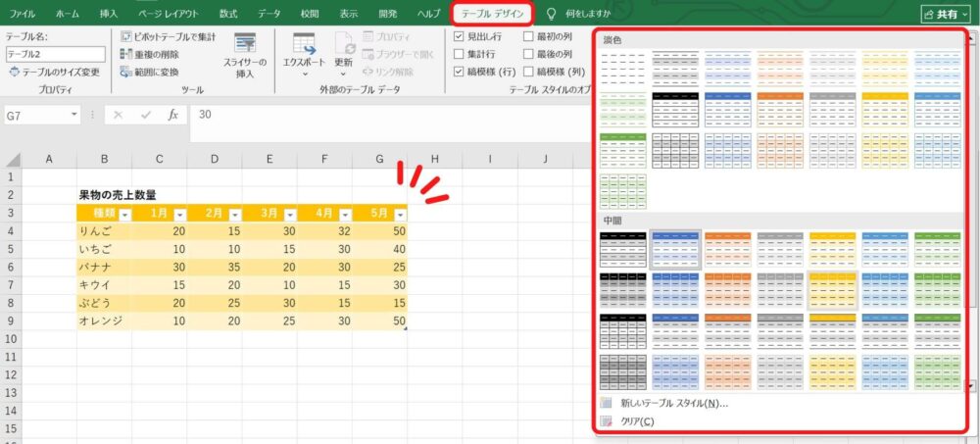Toggle the header row (見出し行) checkbox
The image size is (980, 444).
click(x=459, y=37)
